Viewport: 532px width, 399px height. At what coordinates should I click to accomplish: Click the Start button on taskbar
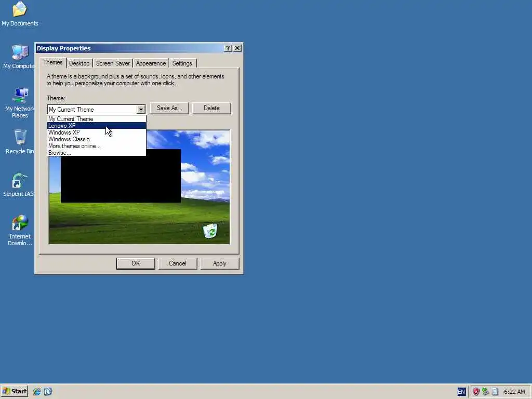(x=15, y=391)
